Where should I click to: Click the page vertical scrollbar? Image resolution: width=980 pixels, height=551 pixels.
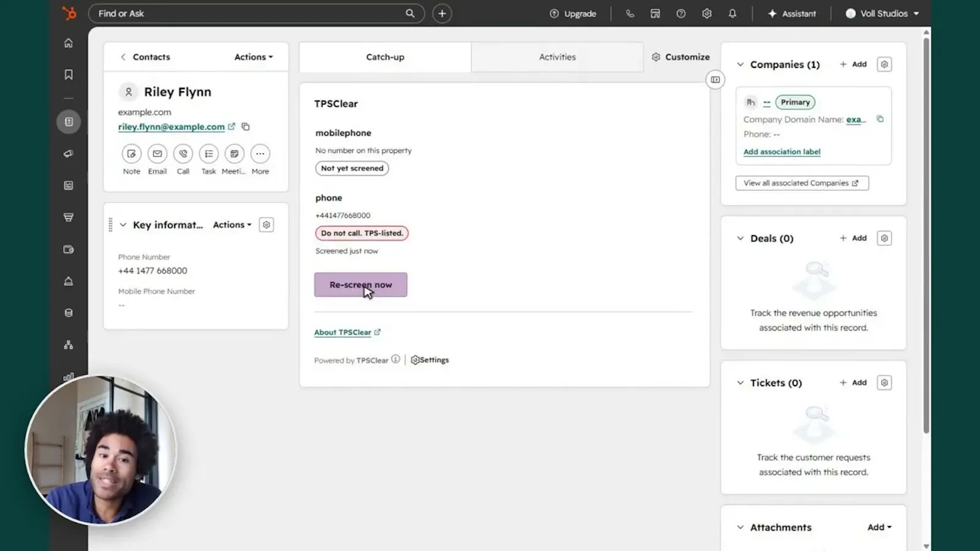click(x=926, y=236)
